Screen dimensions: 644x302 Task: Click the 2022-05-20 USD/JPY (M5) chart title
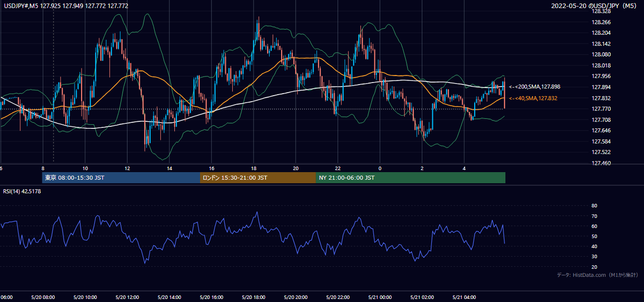[x=595, y=6]
